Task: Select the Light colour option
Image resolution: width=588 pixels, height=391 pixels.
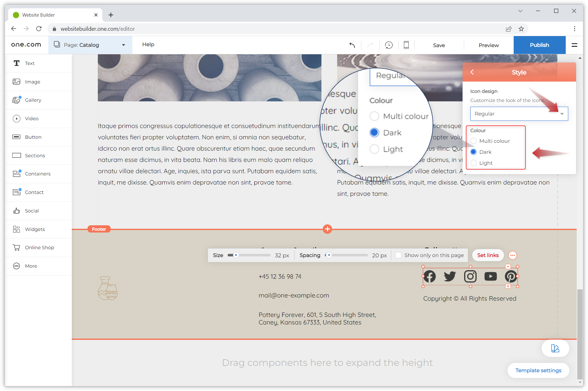Action: [x=474, y=163]
